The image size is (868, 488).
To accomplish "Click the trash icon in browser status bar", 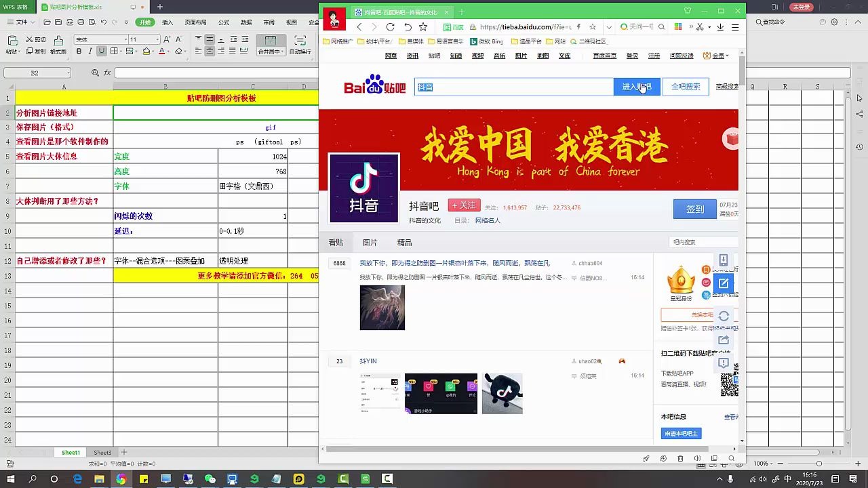I will pyautogui.click(x=681, y=459).
